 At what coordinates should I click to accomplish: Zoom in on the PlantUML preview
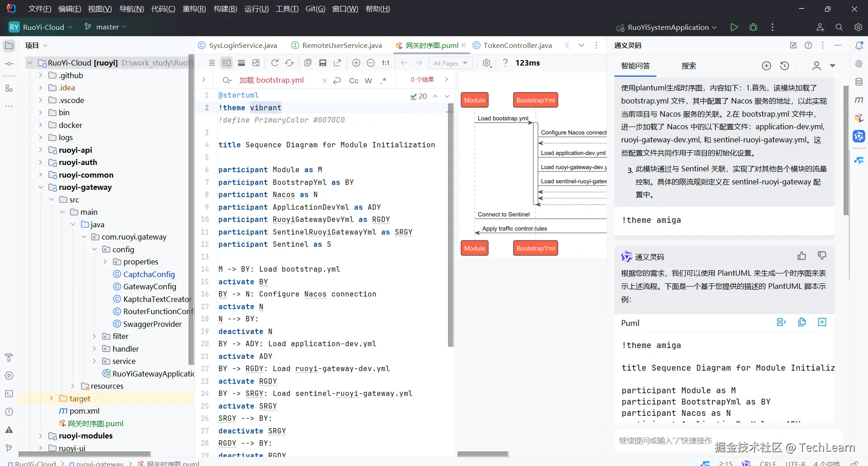[356, 63]
